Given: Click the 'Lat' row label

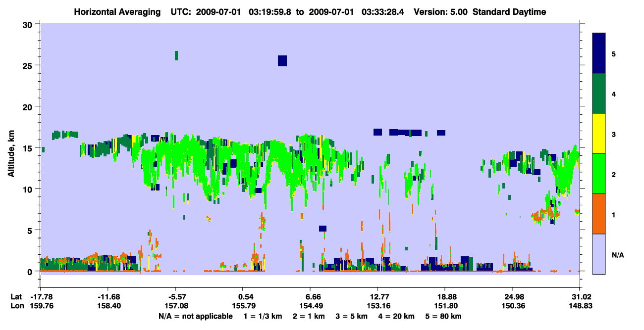Looking at the screenshot, I should coord(16,297).
